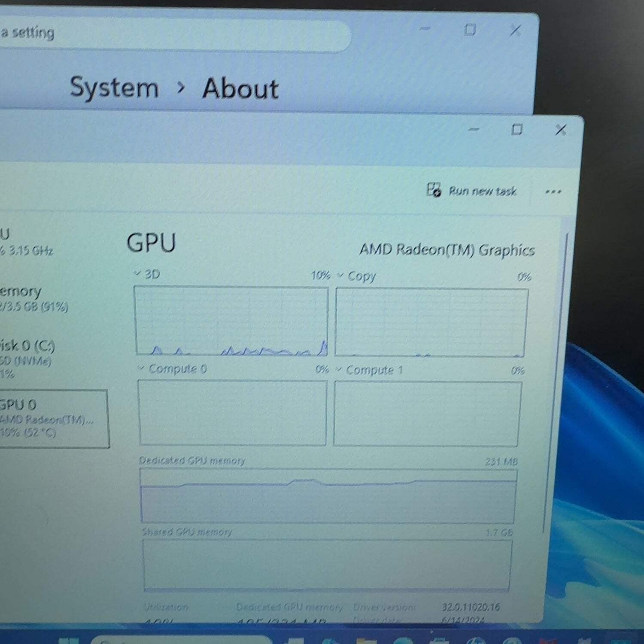Click the AMD Radeon(TM) Graphics title

(x=447, y=249)
